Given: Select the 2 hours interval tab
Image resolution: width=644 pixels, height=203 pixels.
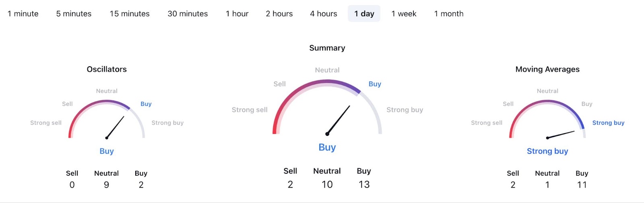Looking at the screenshot, I should [x=279, y=14].
